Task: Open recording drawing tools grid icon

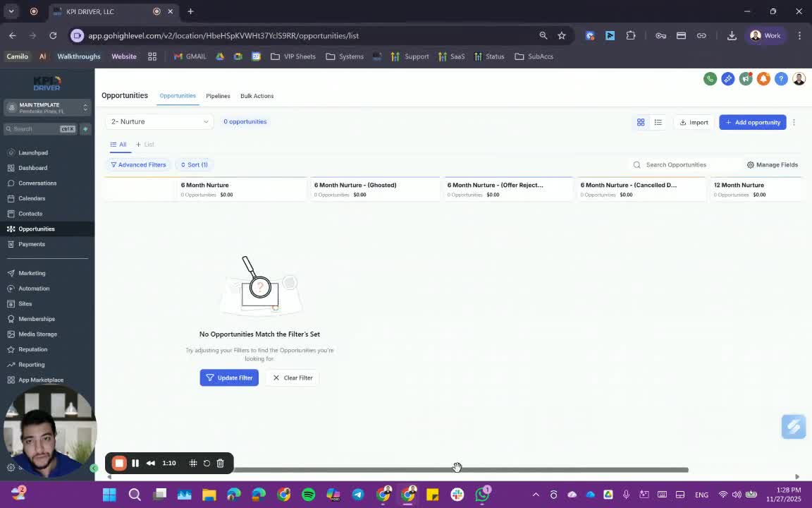Action: pos(193,464)
